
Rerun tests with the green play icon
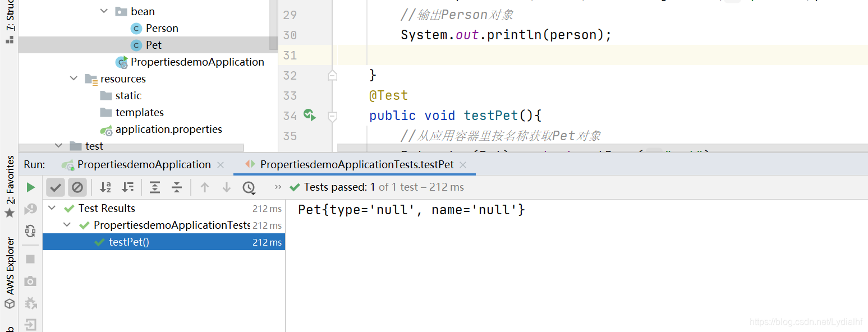[31, 187]
